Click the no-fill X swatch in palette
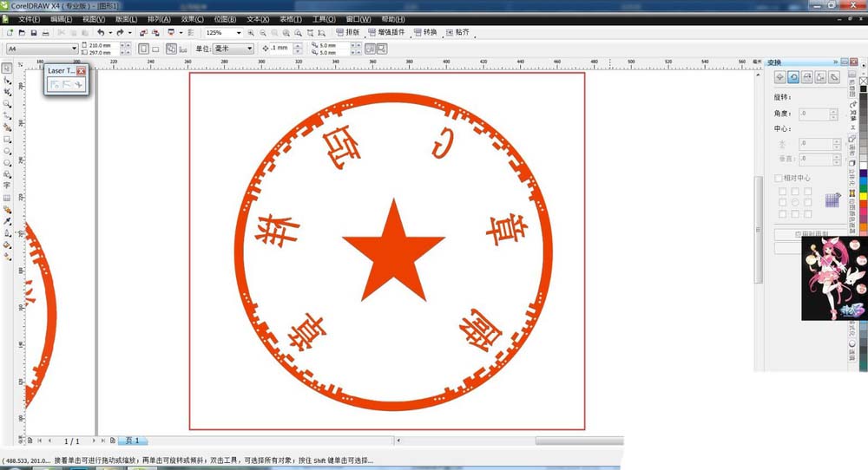868x470 pixels. [x=863, y=81]
